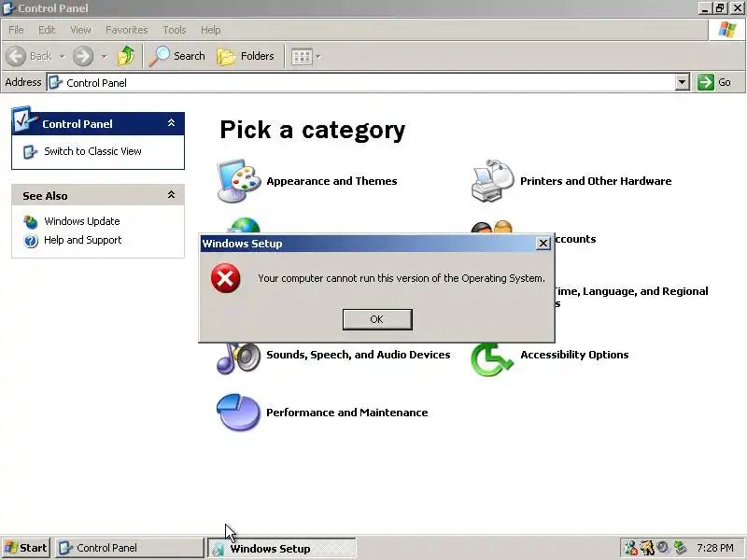Click the red error icon in dialog

(x=225, y=278)
